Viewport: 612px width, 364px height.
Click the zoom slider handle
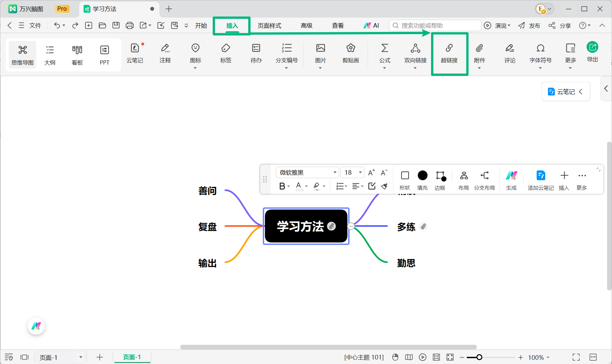pos(479,357)
